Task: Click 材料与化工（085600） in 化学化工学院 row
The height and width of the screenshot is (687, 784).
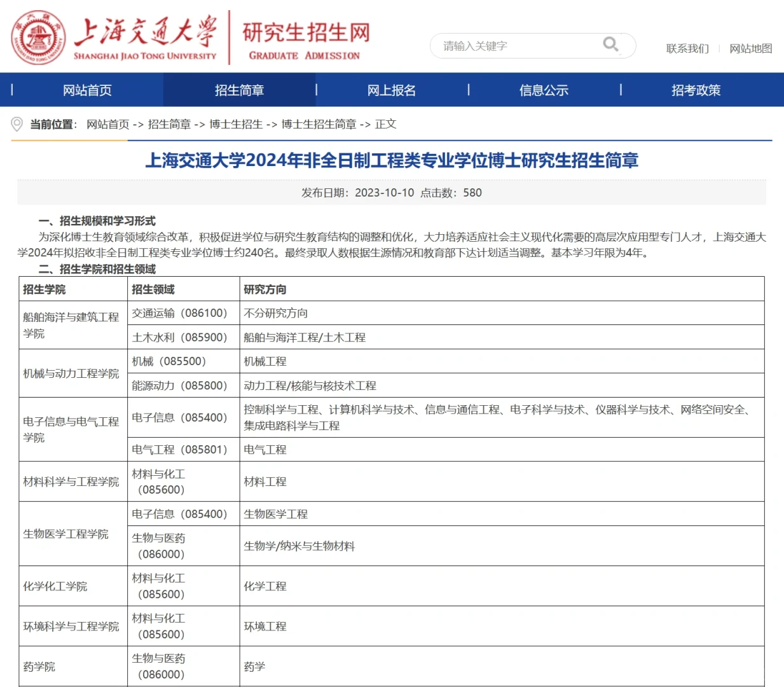Action: [x=184, y=586]
